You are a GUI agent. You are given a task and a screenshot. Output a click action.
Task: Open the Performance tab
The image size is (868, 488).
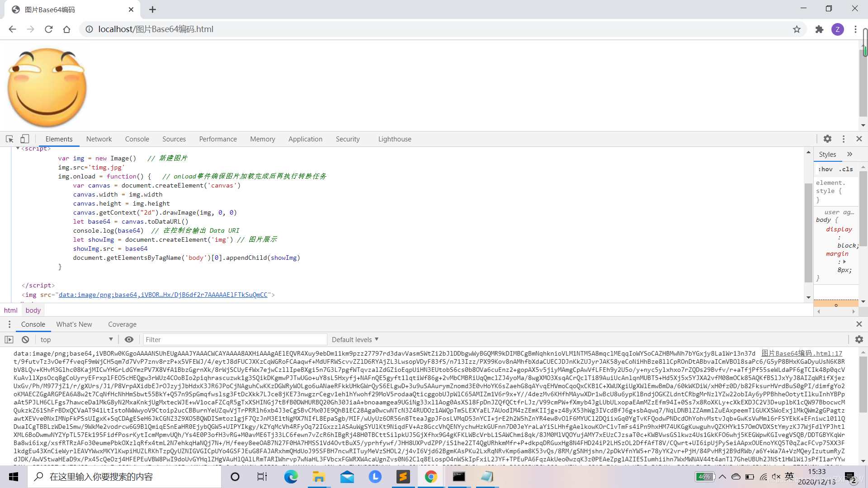coord(218,139)
